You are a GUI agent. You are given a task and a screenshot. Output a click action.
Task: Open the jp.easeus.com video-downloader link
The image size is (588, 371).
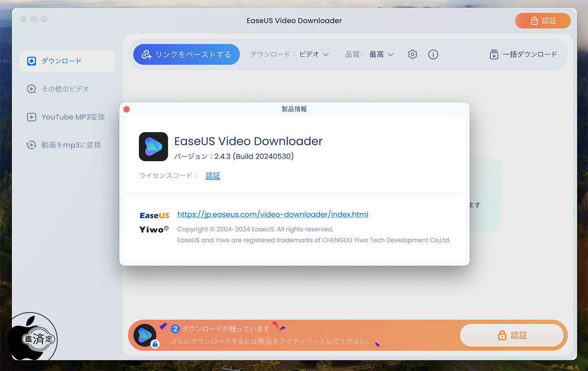[x=272, y=214]
